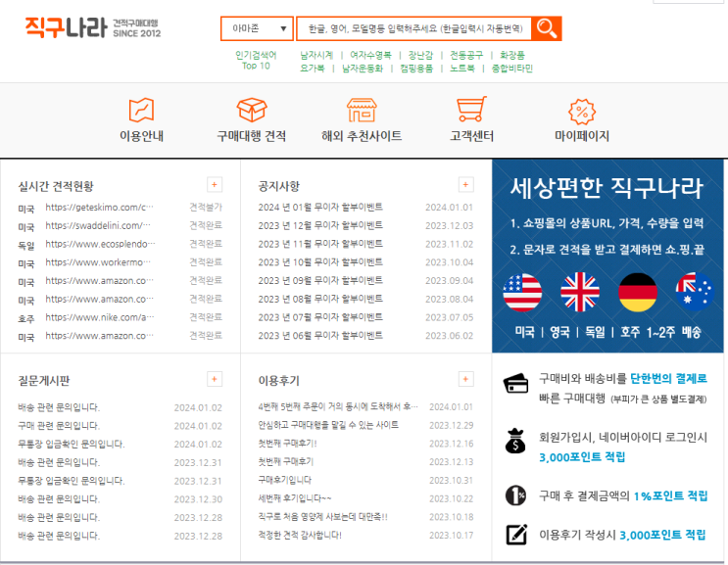Click popular keyword 여자수영복
This screenshot has height=565, width=728.
click(x=370, y=55)
